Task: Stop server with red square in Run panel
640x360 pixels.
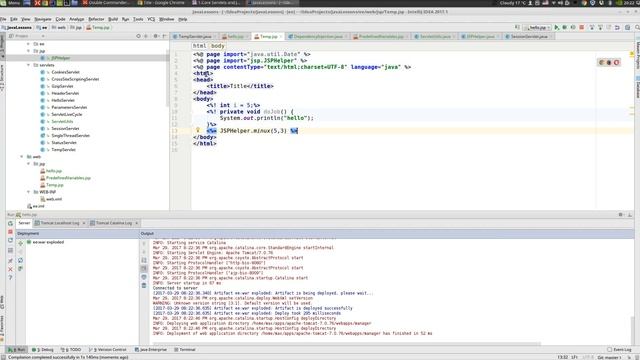Action: coord(10,231)
